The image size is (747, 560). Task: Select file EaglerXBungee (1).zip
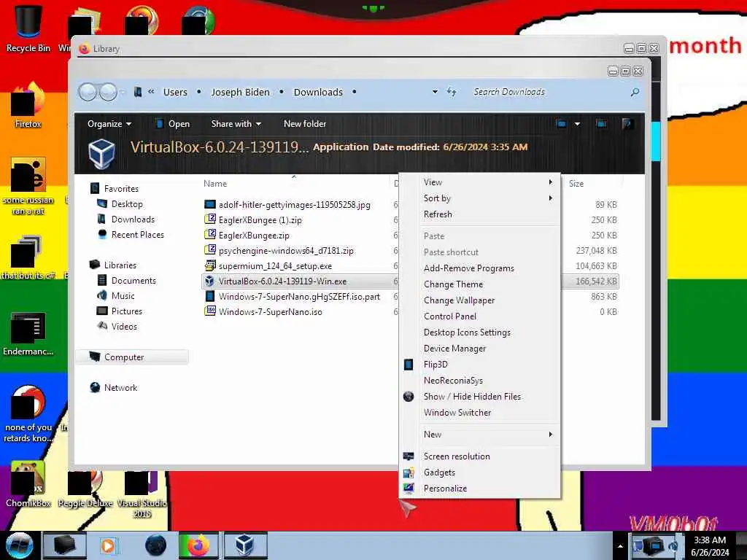(x=260, y=220)
